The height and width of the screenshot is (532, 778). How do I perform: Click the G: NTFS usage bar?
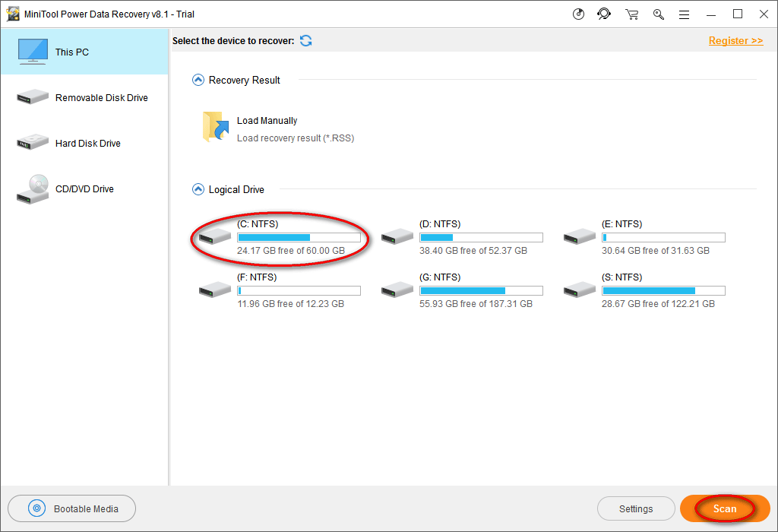point(481,291)
